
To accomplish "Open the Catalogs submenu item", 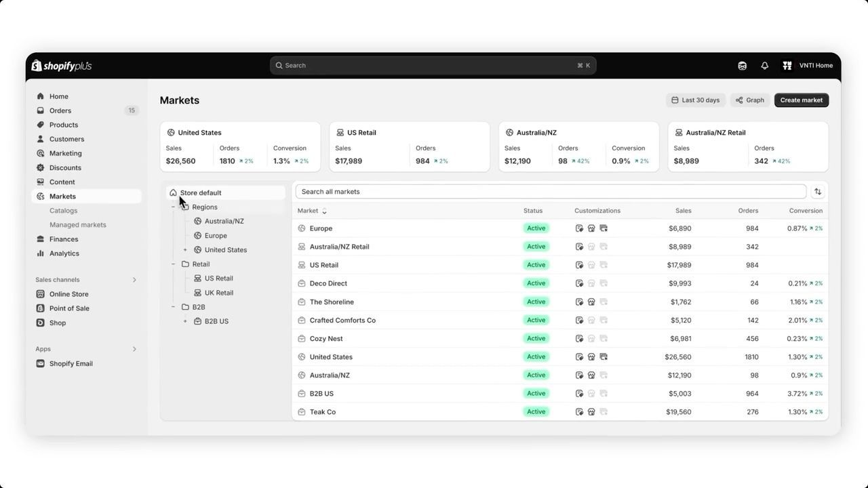I will (63, 211).
